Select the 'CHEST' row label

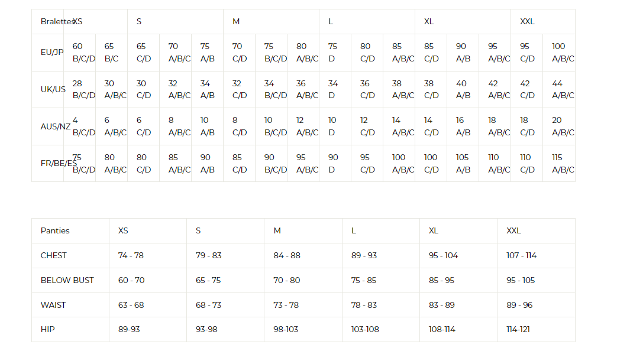70,256
